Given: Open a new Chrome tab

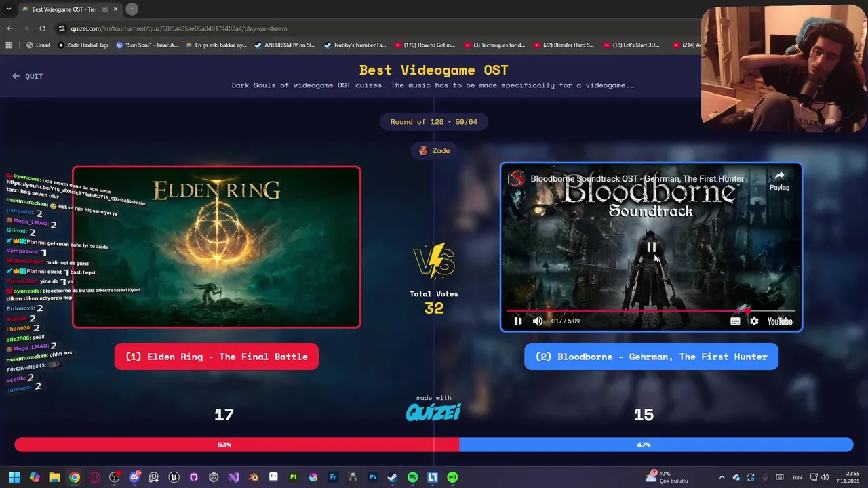Looking at the screenshot, I should [x=132, y=9].
